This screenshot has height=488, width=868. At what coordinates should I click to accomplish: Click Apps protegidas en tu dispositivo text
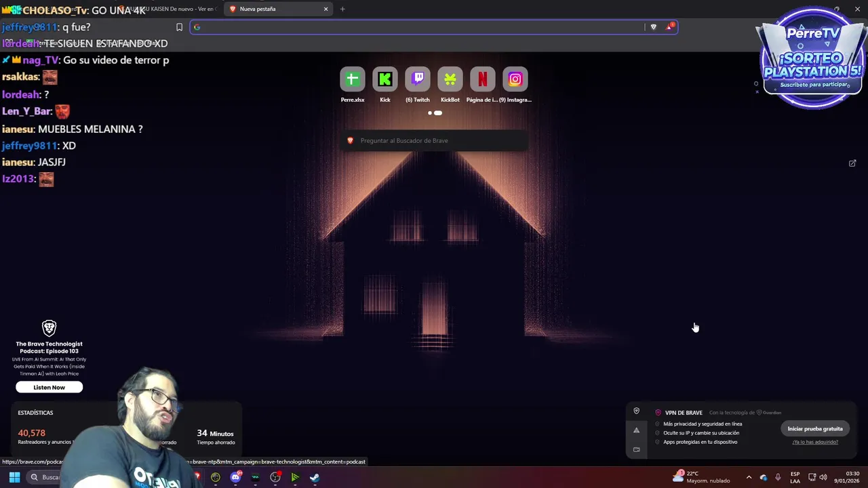(x=701, y=442)
